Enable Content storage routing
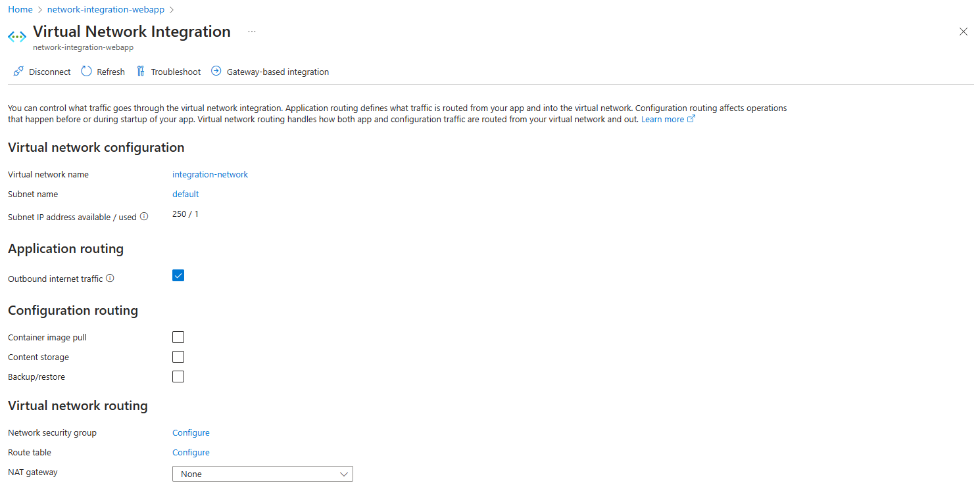This screenshot has height=504, width=980. (178, 356)
